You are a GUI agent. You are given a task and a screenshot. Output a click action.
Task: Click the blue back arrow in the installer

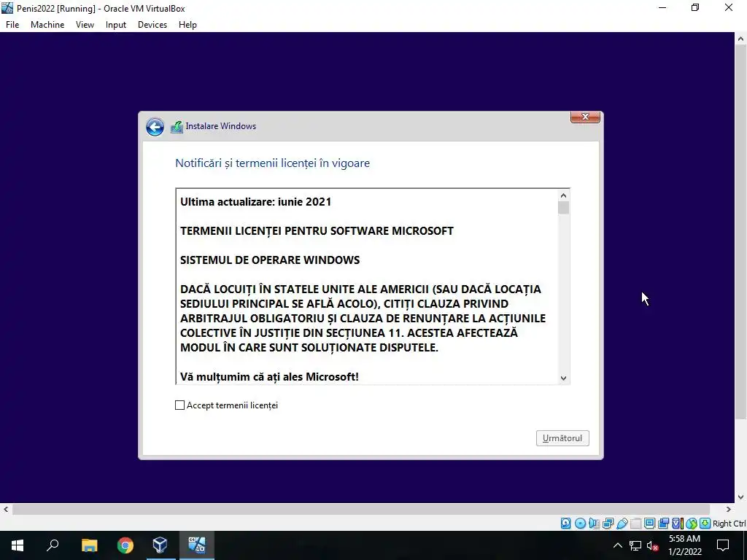coord(155,127)
